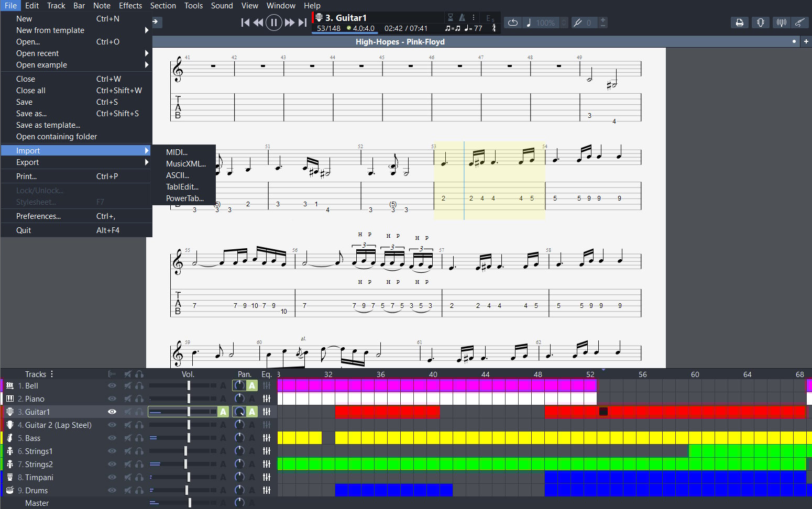812x509 pixels.
Task: Open the Section menu
Action: pos(163,6)
